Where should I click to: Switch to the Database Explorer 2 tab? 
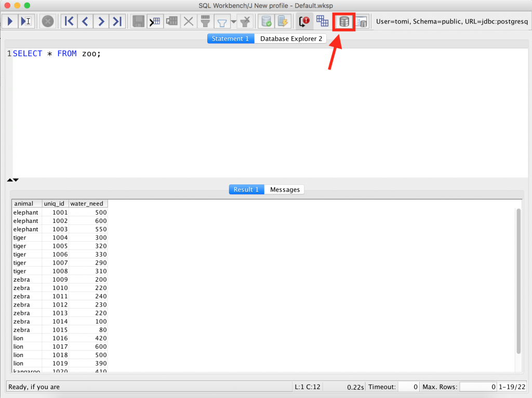tap(290, 38)
